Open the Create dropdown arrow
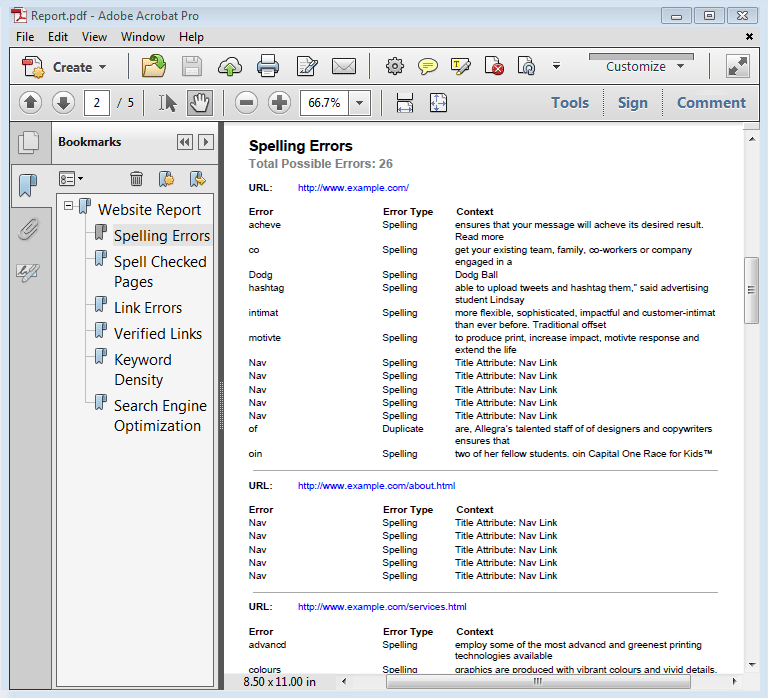 [102, 67]
